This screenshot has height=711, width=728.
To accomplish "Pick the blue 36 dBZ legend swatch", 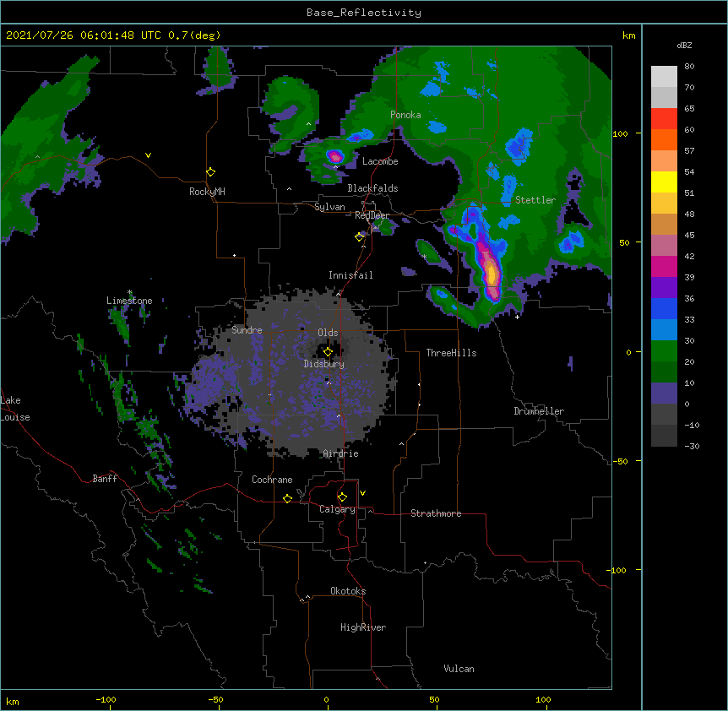I will click(x=664, y=308).
